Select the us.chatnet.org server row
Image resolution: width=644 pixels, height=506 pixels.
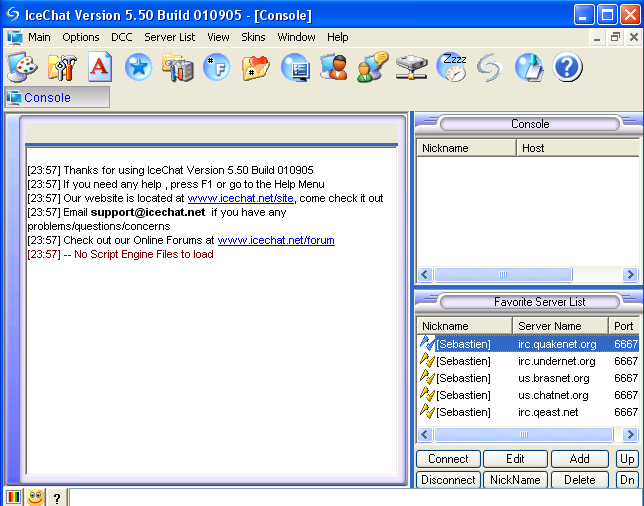pos(529,395)
